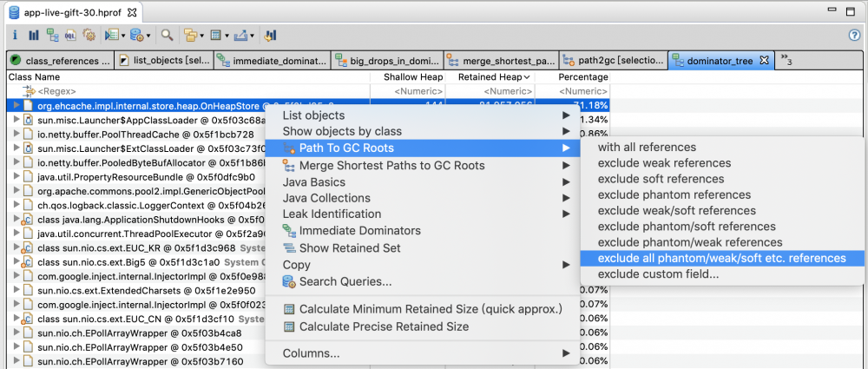Image resolution: width=868 pixels, height=369 pixels.
Task: Click the blue help question-mark icon
Action: point(854,36)
